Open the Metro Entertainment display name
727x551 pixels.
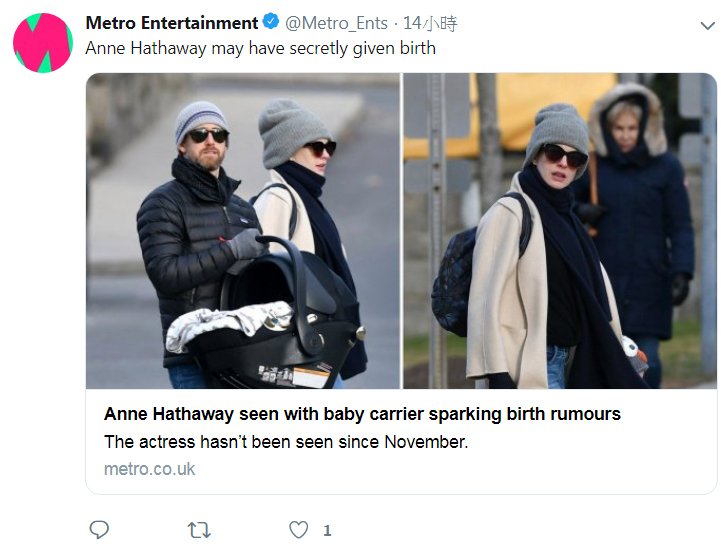[172, 22]
